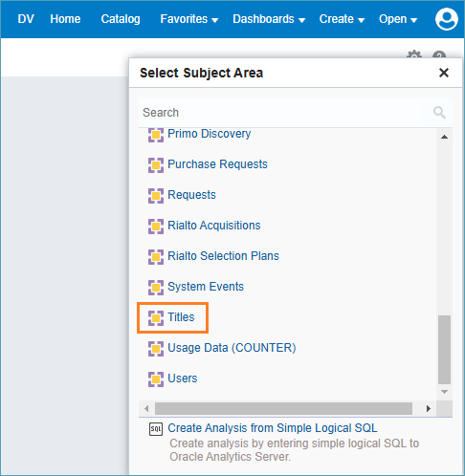Open the Favorites dropdown menu
The image size is (465, 476).
pyautogui.click(x=189, y=19)
